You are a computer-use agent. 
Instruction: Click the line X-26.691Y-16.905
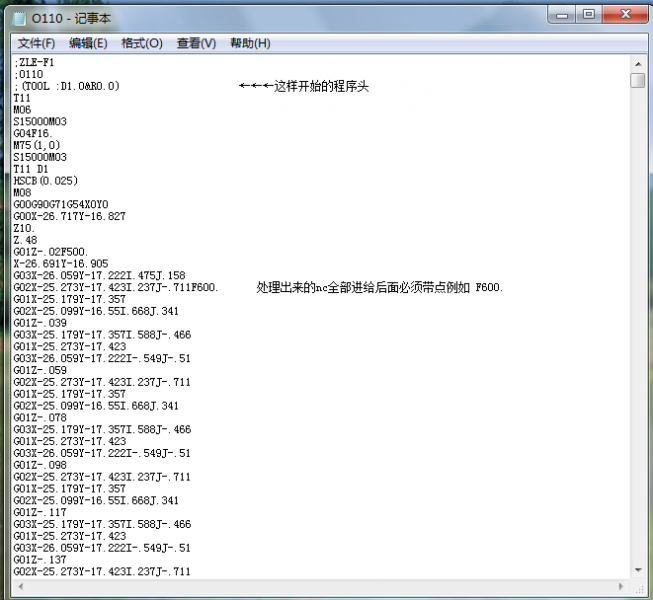point(61,264)
